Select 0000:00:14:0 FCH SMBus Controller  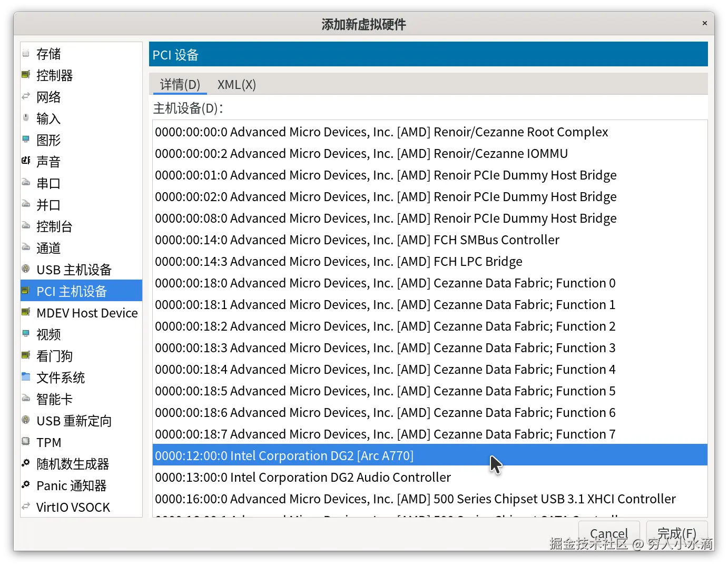[x=430, y=240]
